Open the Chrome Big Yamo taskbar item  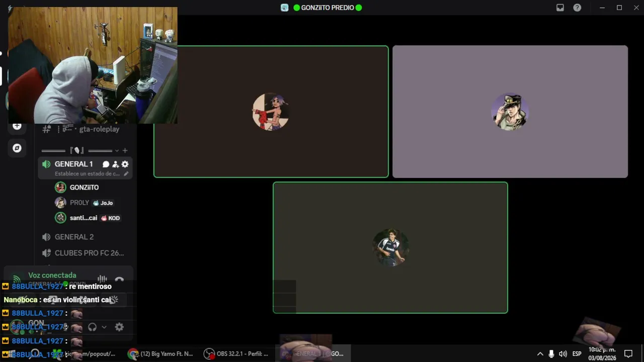tap(160, 353)
